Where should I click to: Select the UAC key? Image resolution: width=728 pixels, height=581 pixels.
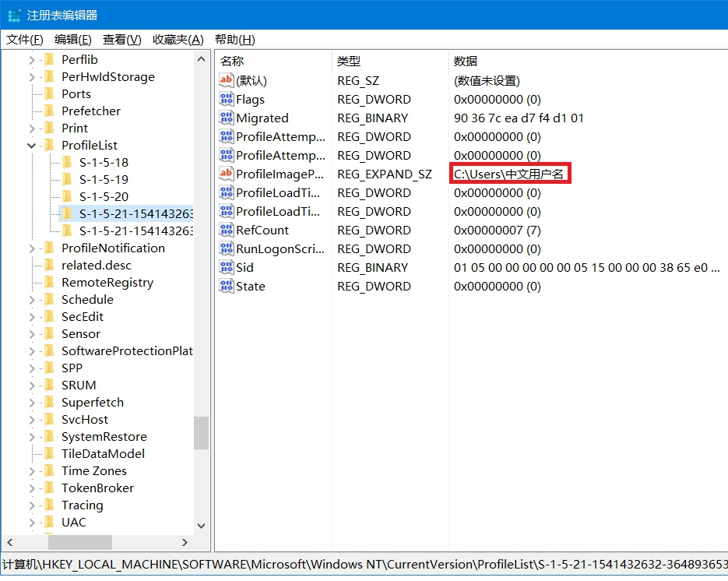tap(74, 523)
